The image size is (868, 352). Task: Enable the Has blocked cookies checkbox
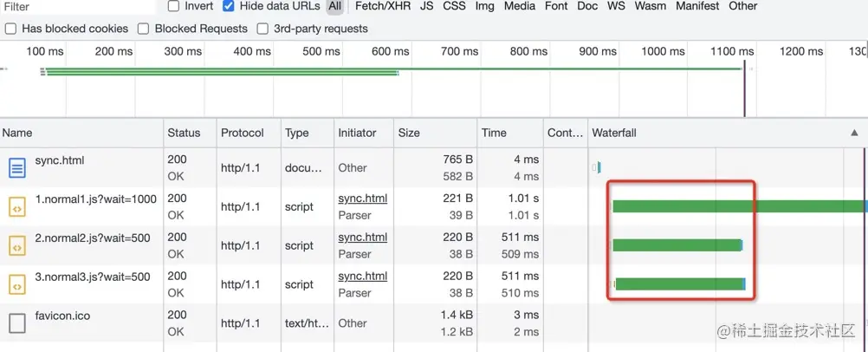click(10, 29)
